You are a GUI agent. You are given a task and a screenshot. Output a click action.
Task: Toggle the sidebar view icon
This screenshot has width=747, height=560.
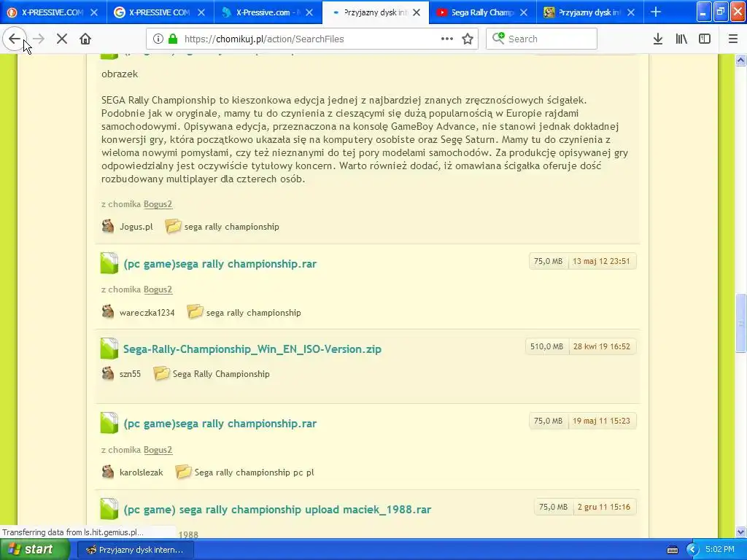click(x=705, y=39)
